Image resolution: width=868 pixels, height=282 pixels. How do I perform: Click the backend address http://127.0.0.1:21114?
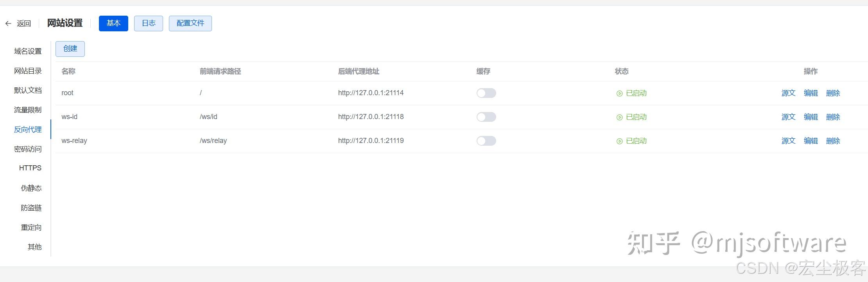[370, 93]
